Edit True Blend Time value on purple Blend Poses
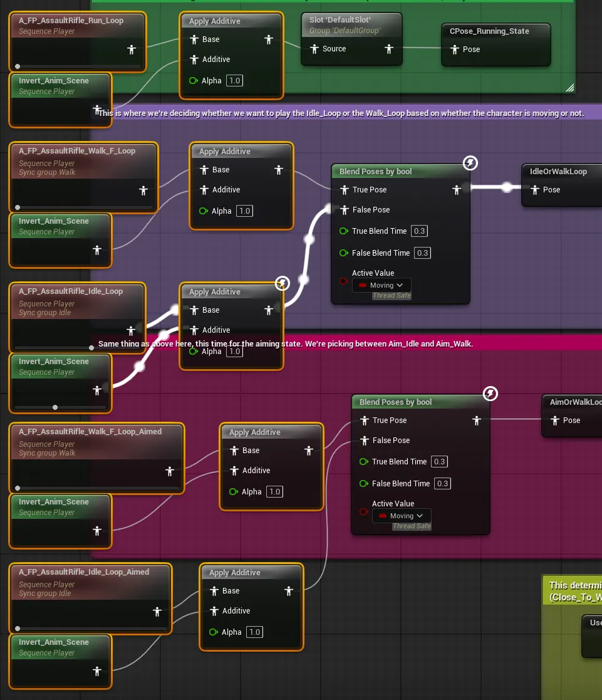 [x=419, y=231]
